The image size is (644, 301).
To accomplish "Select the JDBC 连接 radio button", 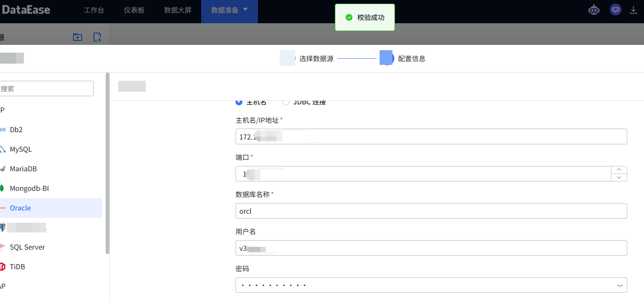I will click(x=286, y=102).
